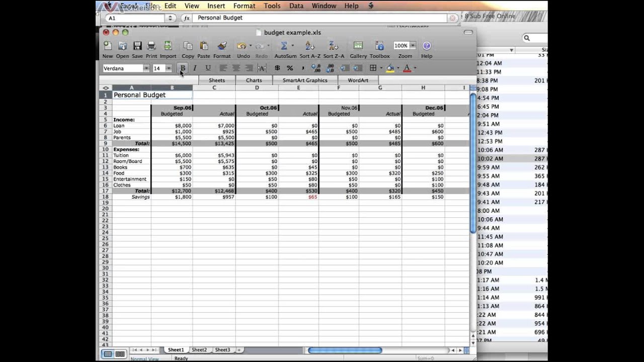Apply yellow fill color bucket
Screen dimensions: 644x362
coord(390,68)
